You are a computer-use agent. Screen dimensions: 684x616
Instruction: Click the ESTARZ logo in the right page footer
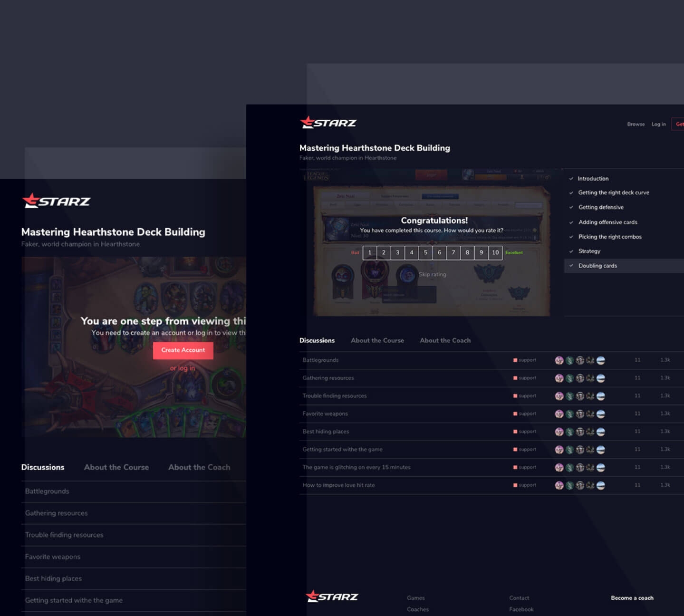tap(332, 596)
